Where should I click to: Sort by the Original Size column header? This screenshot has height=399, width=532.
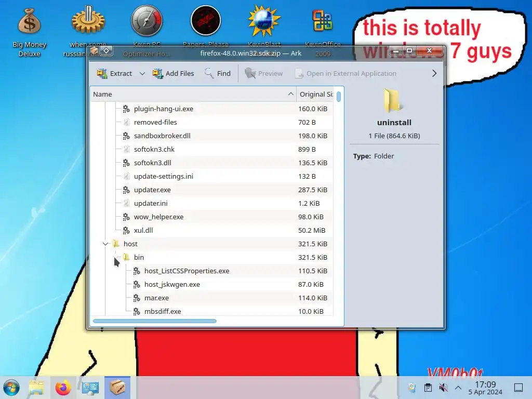tap(316, 94)
